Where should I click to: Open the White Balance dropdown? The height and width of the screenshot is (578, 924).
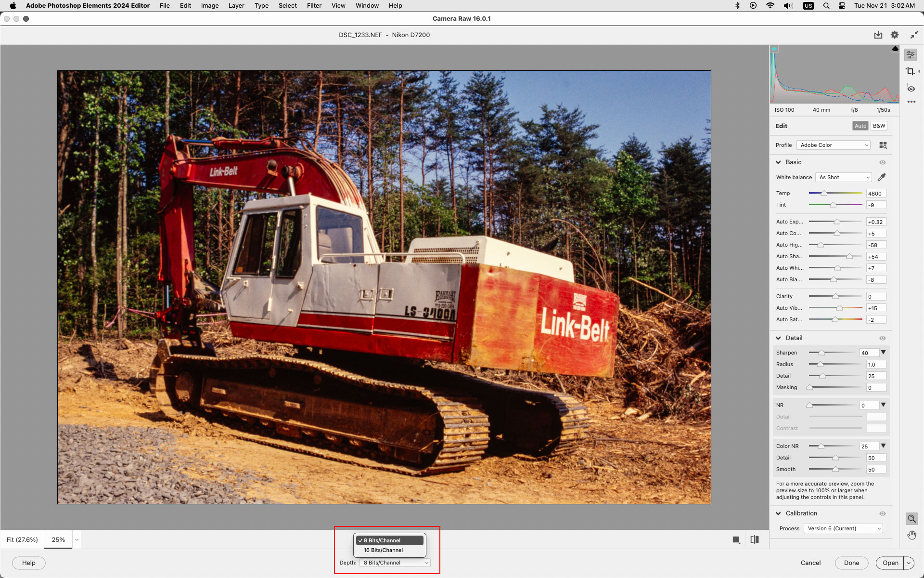pyautogui.click(x=843, y=177)
